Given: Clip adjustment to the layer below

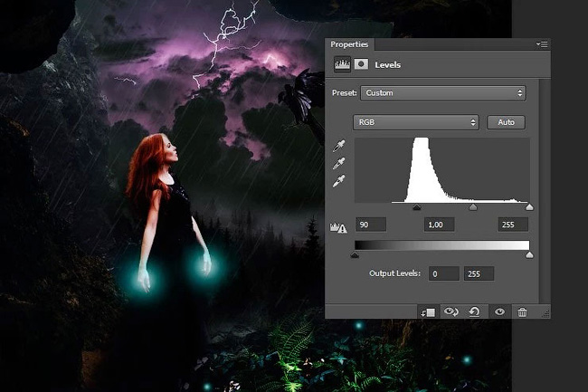Looking at the screenshot, I should click(x=428, y=312).
